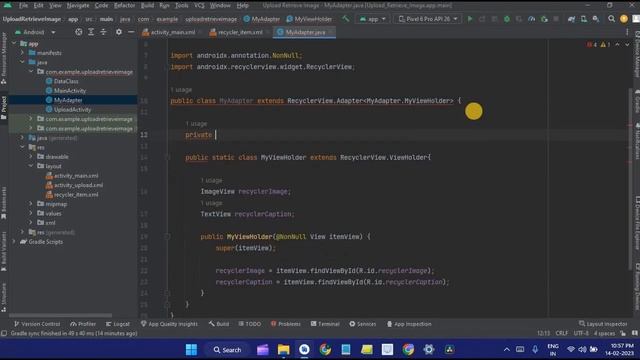Collapse the java folder arrow
The image size is (640, 360).
tap(22, 62)
